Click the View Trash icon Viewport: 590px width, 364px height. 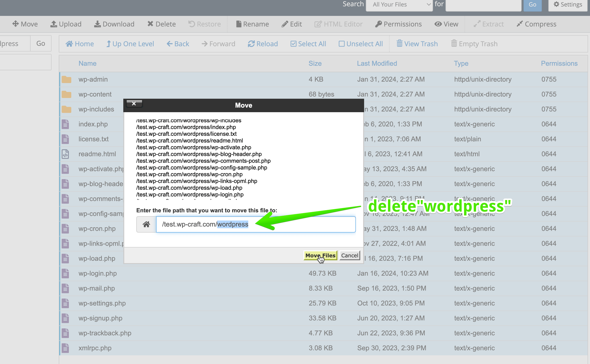point(400,44)
